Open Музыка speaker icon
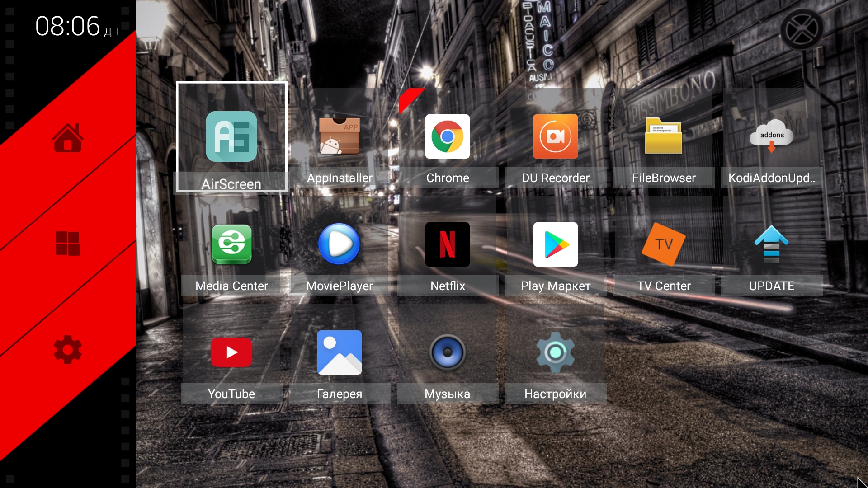This screenshot has width=868, height=488. click(448, 352)
